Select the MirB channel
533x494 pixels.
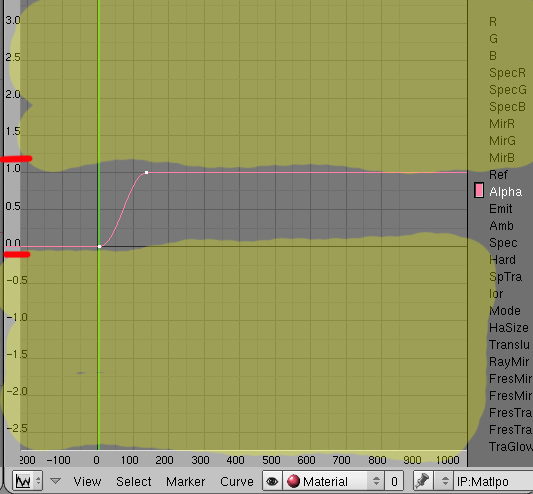[502, 158]
